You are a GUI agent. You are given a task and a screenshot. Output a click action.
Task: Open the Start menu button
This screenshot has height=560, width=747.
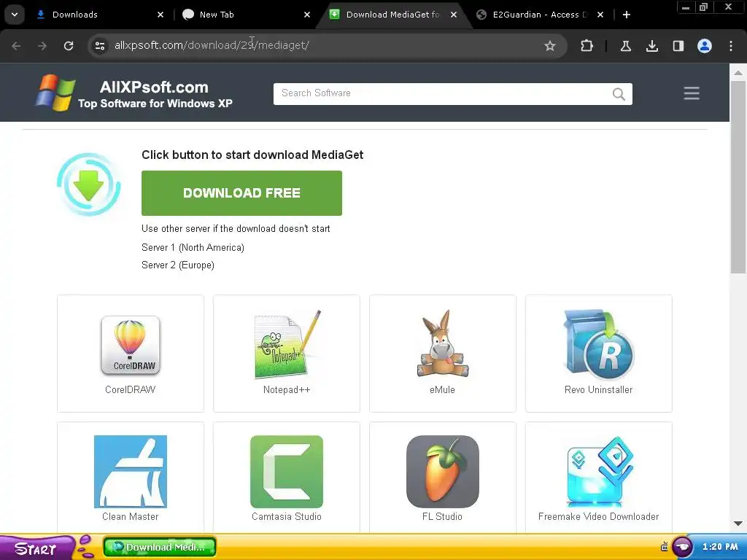36,548
